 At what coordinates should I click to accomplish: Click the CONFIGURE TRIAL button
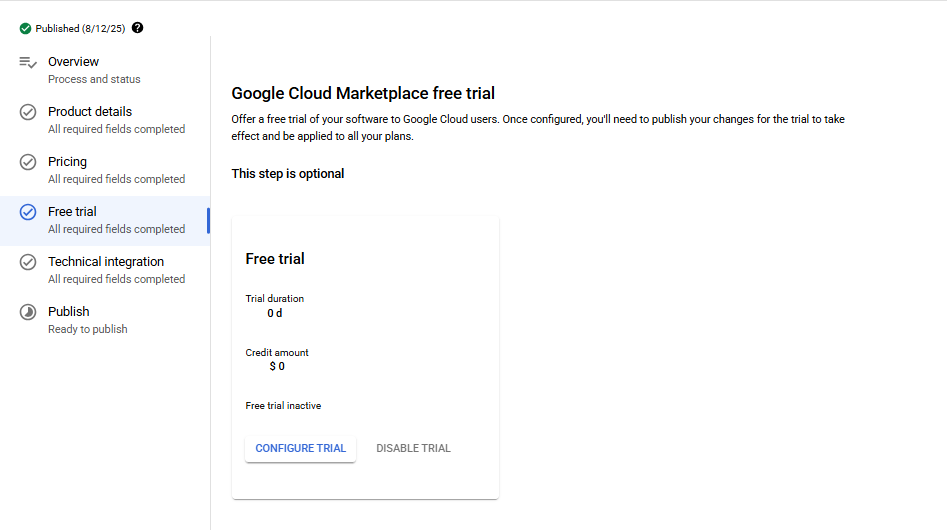point(300,449)
